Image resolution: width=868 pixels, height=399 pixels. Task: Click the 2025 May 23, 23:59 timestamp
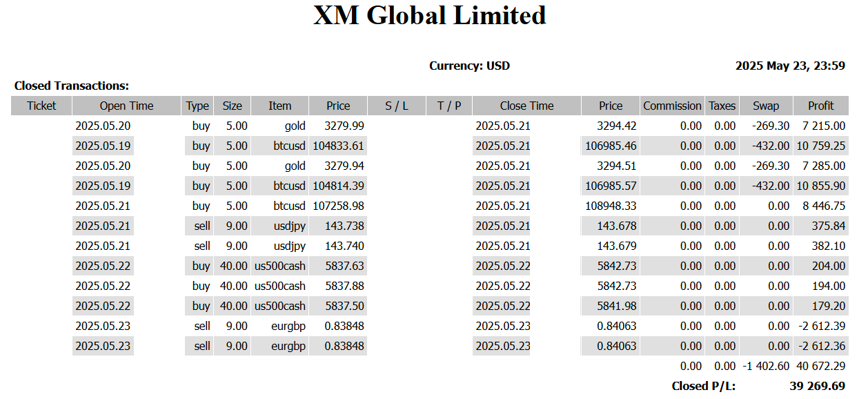click(x=790, y=66)
